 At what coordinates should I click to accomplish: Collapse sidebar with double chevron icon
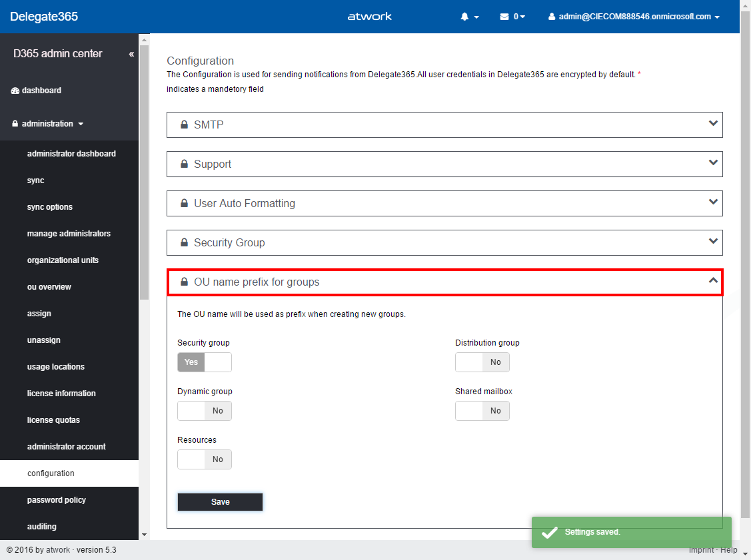click(131, 54)
